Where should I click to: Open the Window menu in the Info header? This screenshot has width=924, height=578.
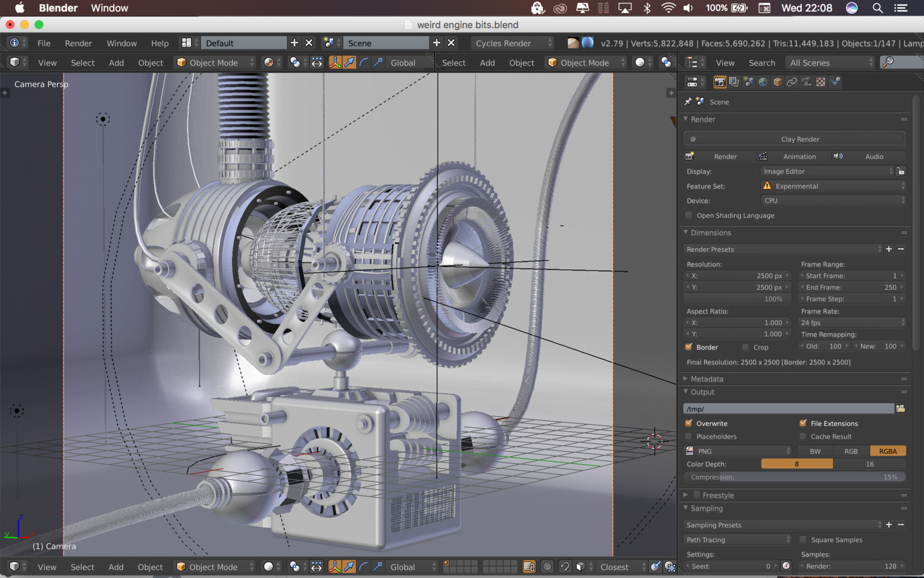tap(122, 43)
